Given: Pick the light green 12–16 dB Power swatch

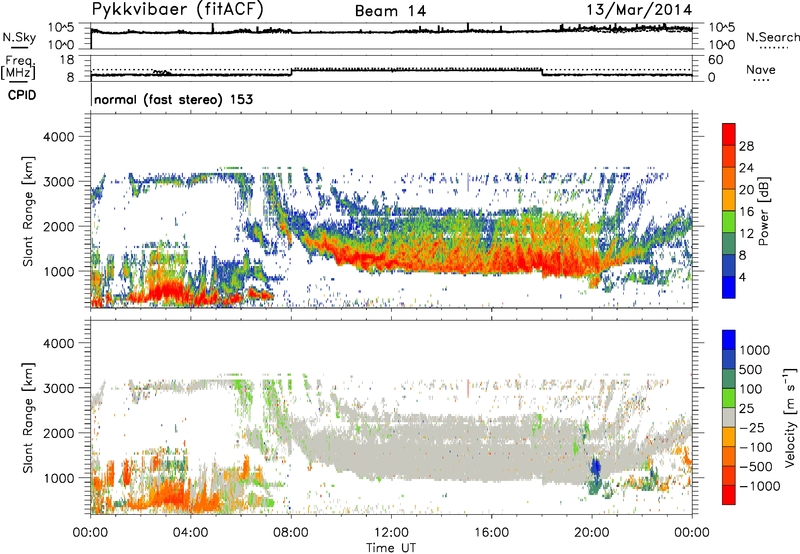Looking at the screenshot, I should 729,222.
